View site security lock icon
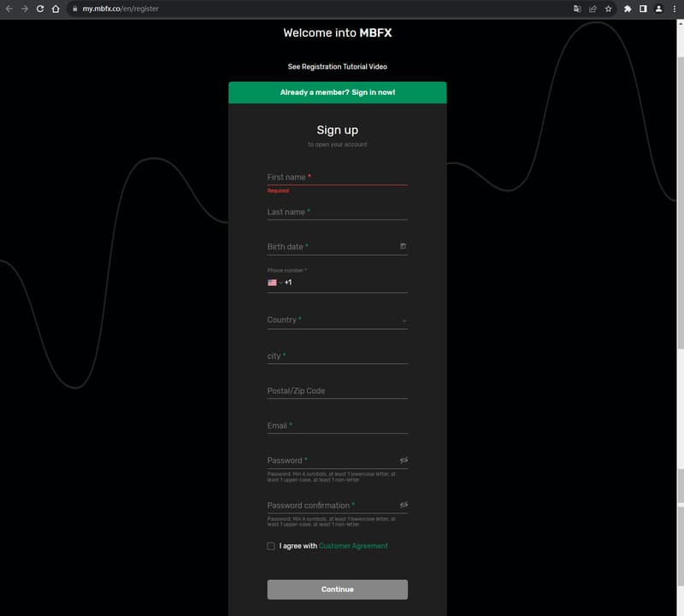The width and height of the screenshot is (684, 616). click(75, 9)
